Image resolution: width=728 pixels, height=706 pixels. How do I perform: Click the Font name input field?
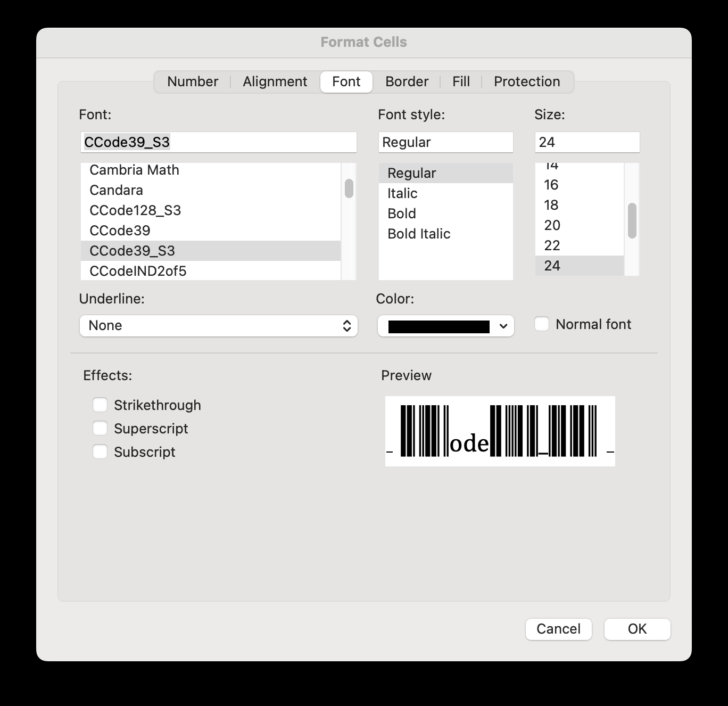[219, 142]
